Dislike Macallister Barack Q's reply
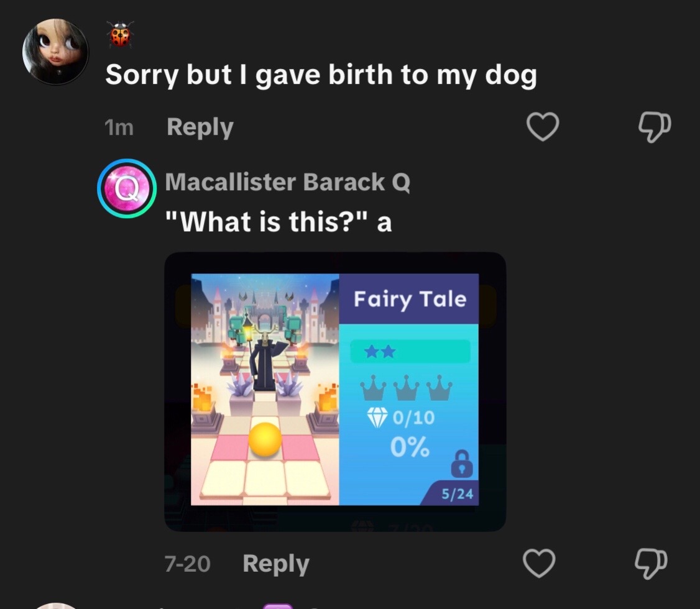700x609 pixels. pyautogui.click(x=651, y=564)
